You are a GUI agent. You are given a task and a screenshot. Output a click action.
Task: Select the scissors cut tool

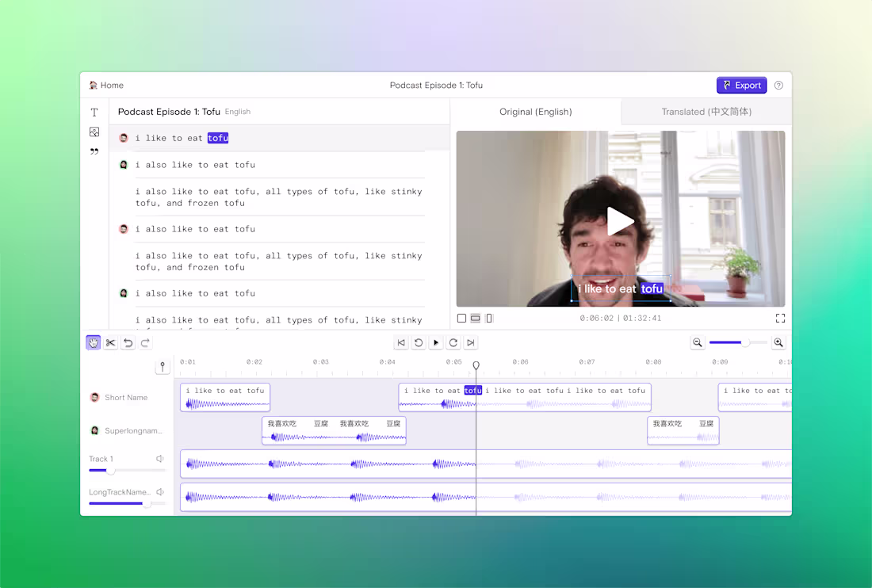(x=111, y=342)
